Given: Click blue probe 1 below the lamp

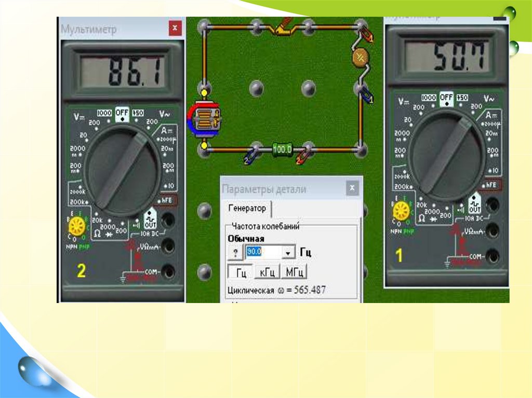Looking at the screenshot, I should [x=366, y=95].
